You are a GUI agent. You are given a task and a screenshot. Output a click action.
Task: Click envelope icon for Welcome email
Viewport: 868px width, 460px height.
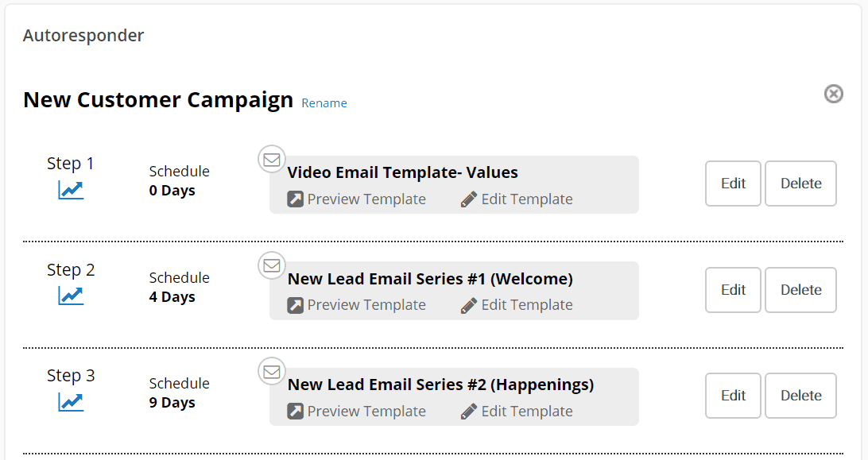272,265
